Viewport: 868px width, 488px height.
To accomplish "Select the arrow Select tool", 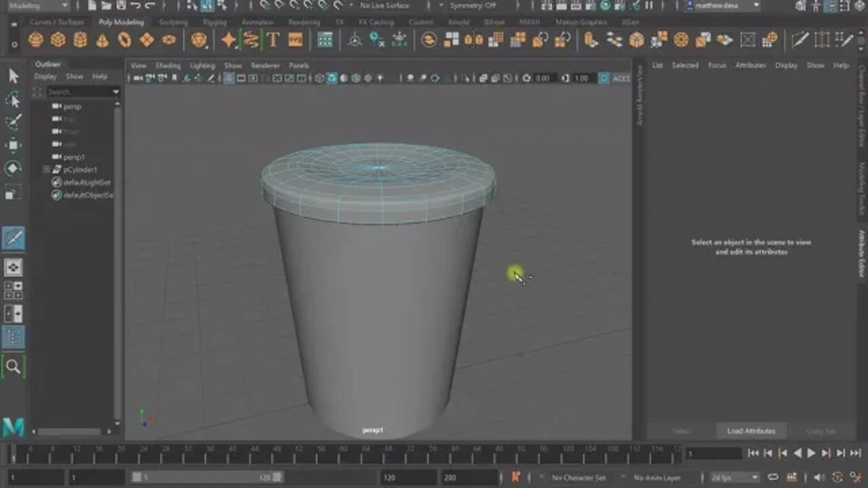I will pos(13,76).
